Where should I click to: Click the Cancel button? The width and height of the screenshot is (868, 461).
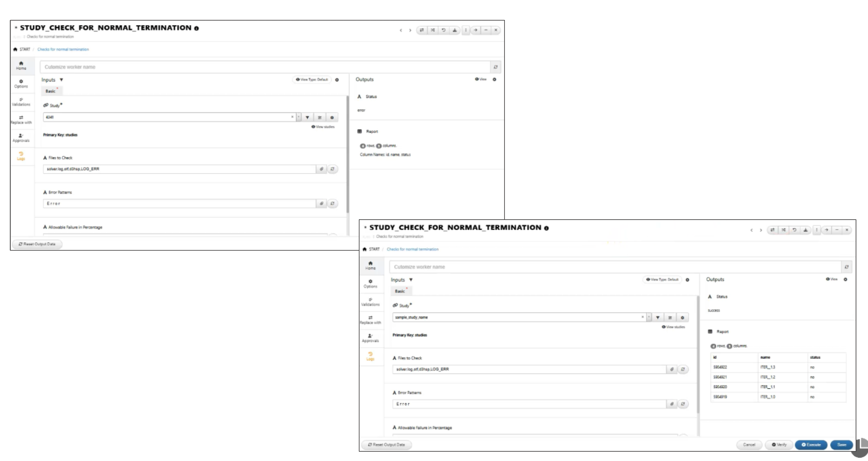[749, 445]
